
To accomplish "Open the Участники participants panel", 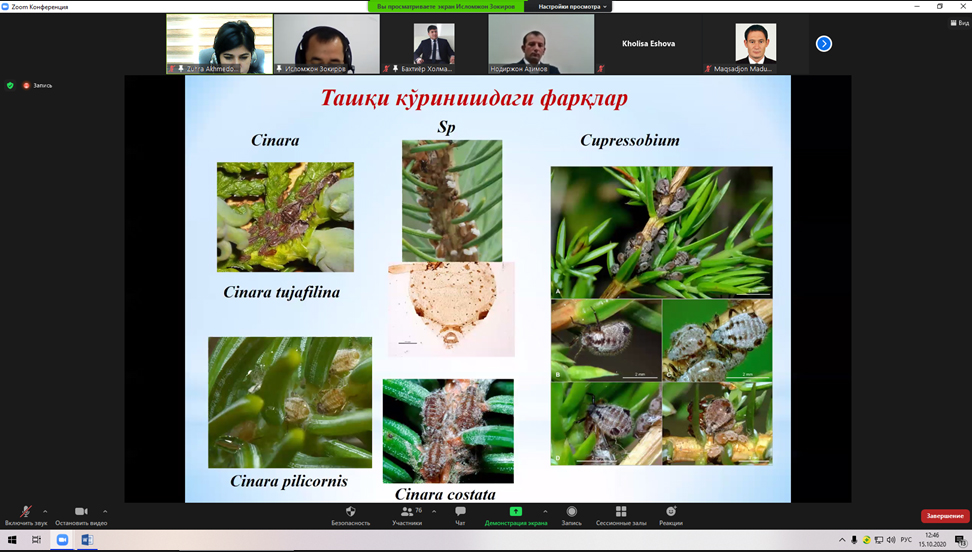I will point(406,512).
